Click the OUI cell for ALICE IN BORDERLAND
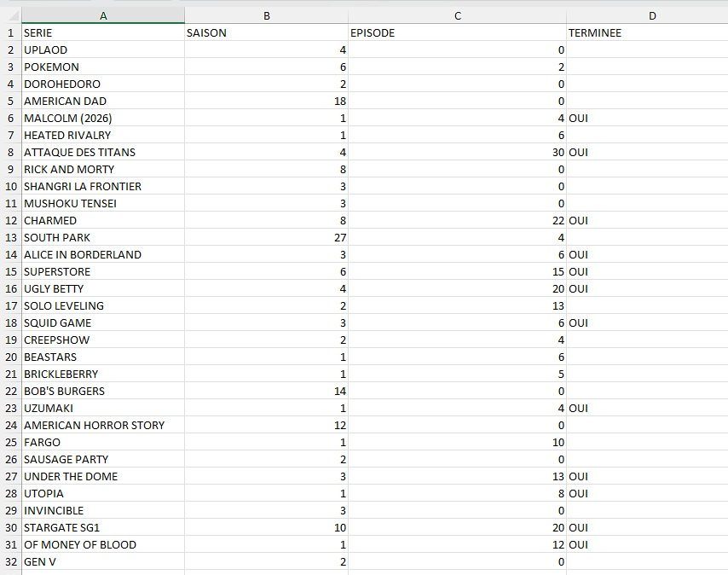Image resolution: width=728 pixels, height=575 pixels. coord(647,254)
